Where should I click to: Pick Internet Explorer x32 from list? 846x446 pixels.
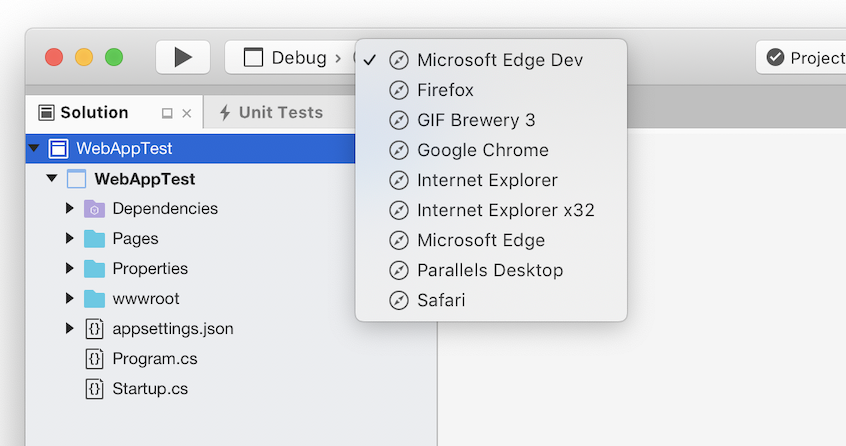click(x=505, y=210)
